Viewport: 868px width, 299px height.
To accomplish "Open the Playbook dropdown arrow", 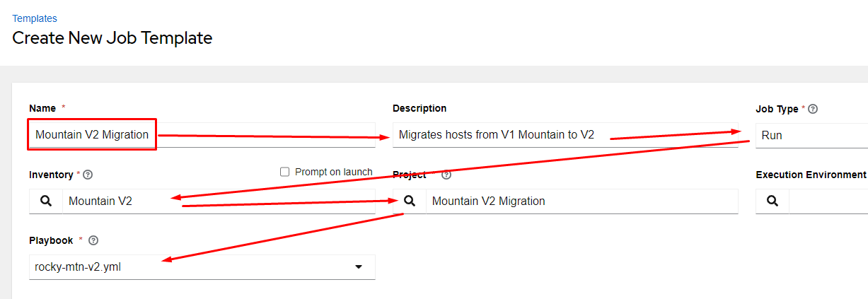I will coord(359,267).
